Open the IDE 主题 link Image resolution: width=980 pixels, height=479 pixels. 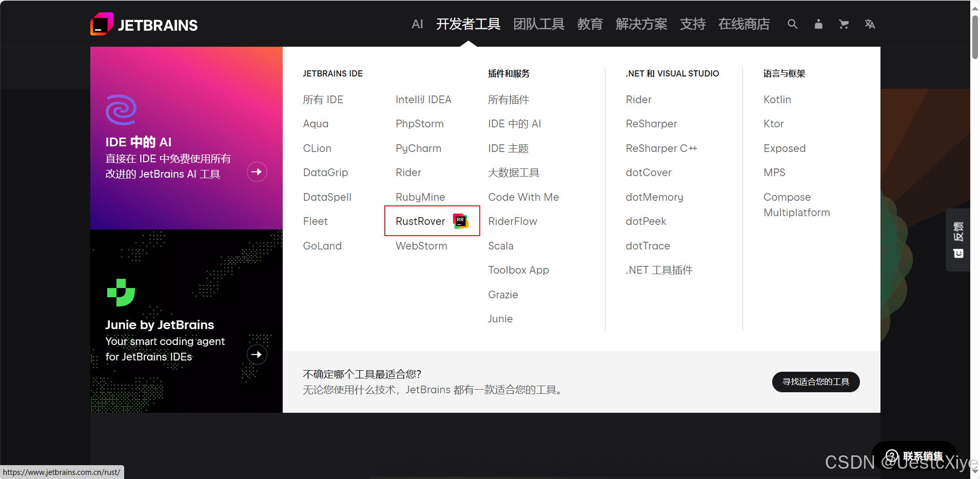pyautogui.click(x=508, y=148)
